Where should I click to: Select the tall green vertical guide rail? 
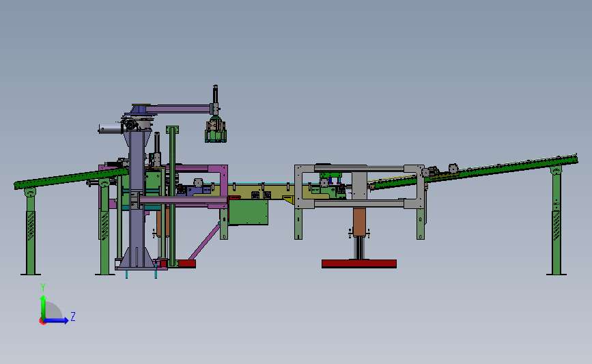(x=173, y=197)
